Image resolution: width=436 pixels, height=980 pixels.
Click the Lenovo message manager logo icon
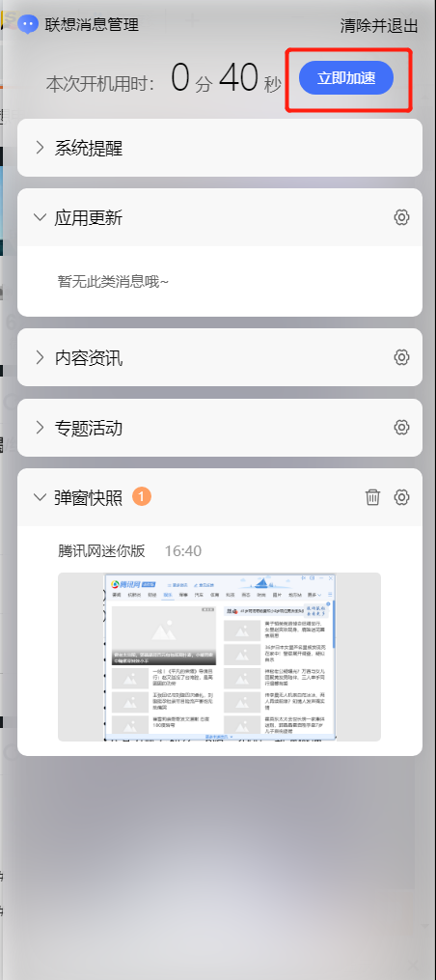click(27, 24)
